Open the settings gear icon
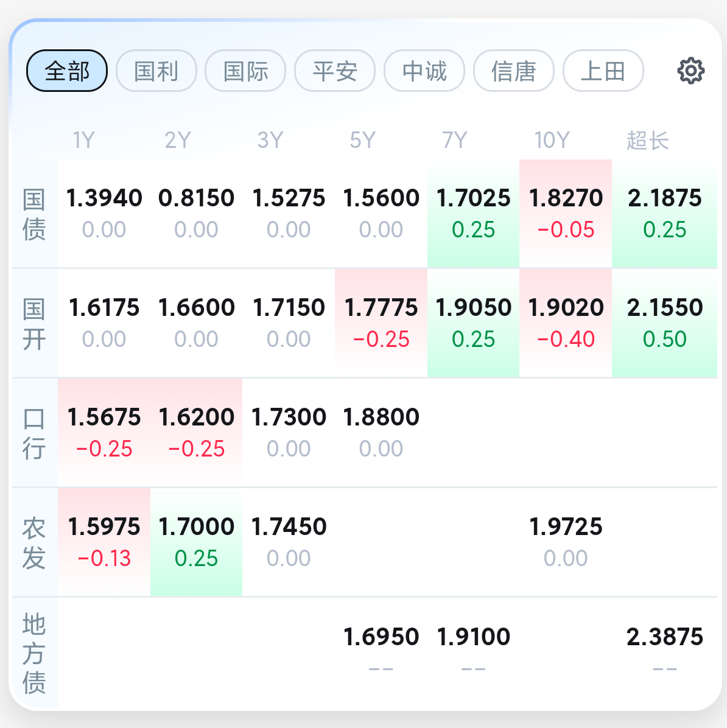This screenshot has height=728, width=727. pyautogui.click(x=690, y=71)
